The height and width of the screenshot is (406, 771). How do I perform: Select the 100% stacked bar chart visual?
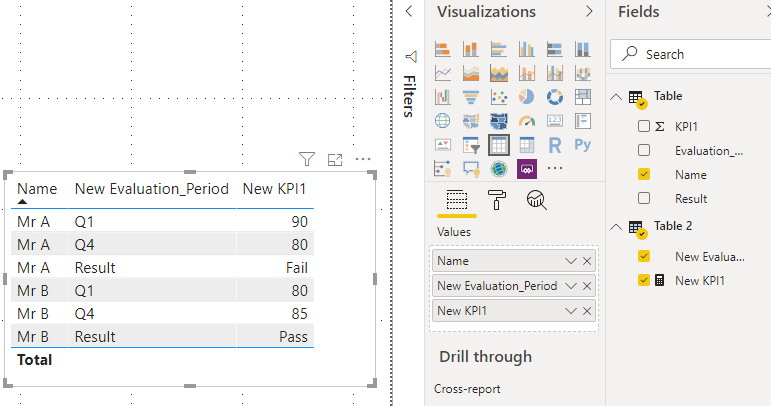[x=555, y=49]
